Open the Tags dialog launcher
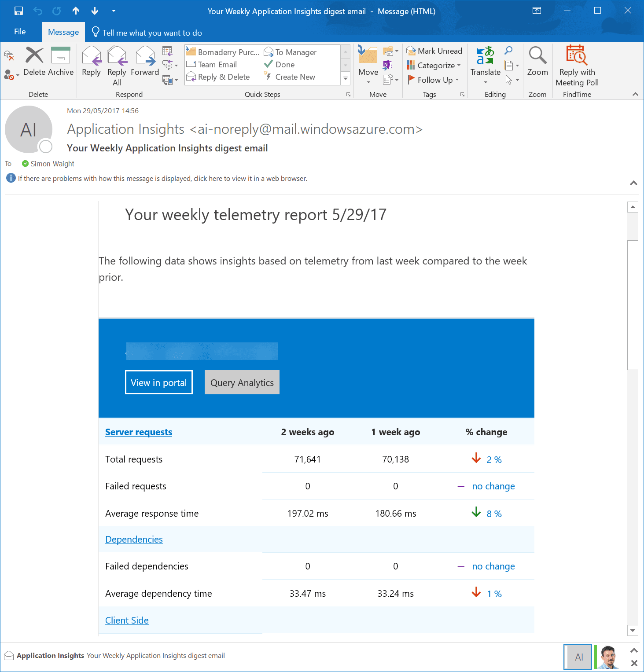 point(462,94)
